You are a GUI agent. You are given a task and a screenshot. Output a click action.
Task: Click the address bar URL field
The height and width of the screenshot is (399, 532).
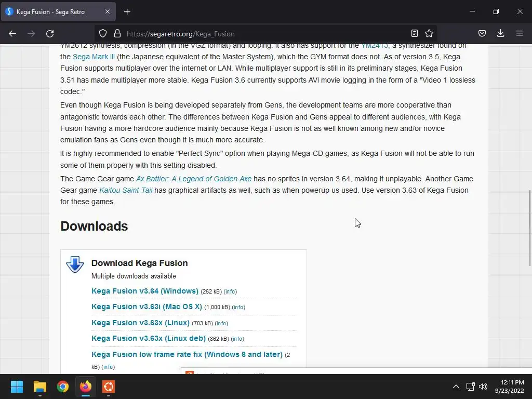pos(264,34)
